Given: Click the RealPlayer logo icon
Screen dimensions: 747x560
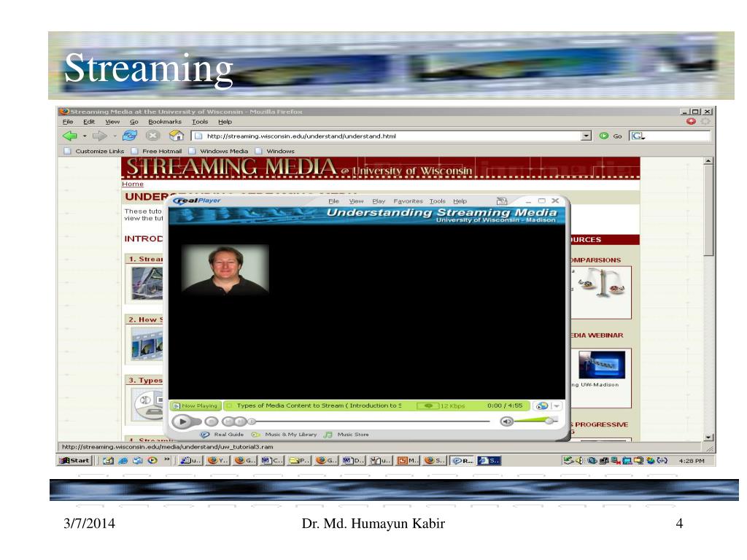Looking at the screenshot, I should tap(197, 201).
